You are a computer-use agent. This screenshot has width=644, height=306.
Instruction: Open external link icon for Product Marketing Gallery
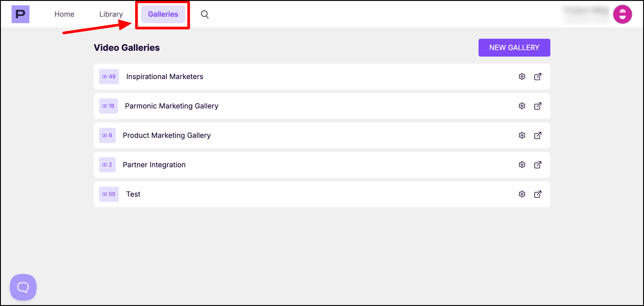point(537,135)
